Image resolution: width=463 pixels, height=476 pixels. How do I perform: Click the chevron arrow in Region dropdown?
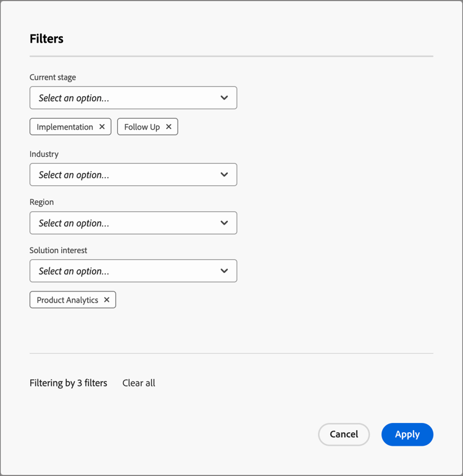click(224, 223)
